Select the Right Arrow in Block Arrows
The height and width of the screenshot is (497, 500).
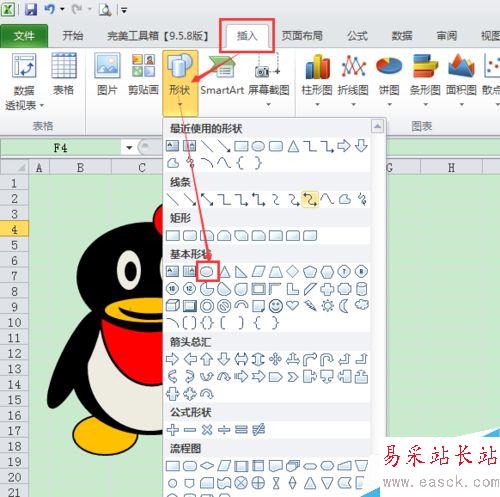[x=172, y=359]
